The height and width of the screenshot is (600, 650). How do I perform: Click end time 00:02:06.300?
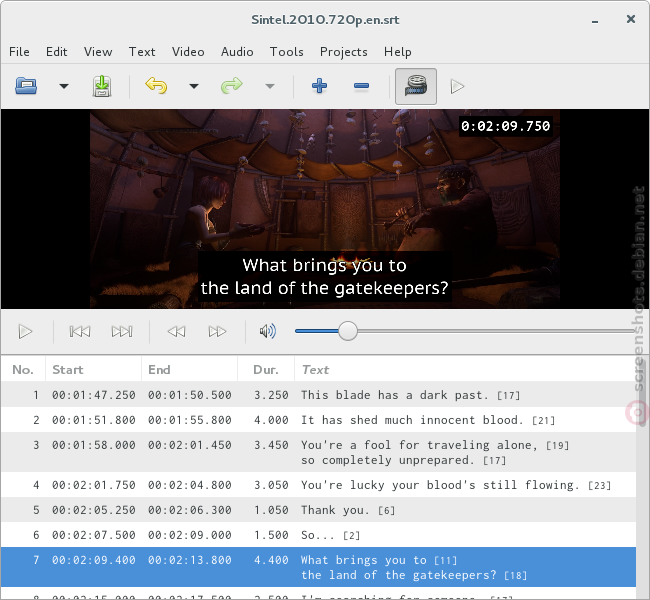click(x=190, y=510)
